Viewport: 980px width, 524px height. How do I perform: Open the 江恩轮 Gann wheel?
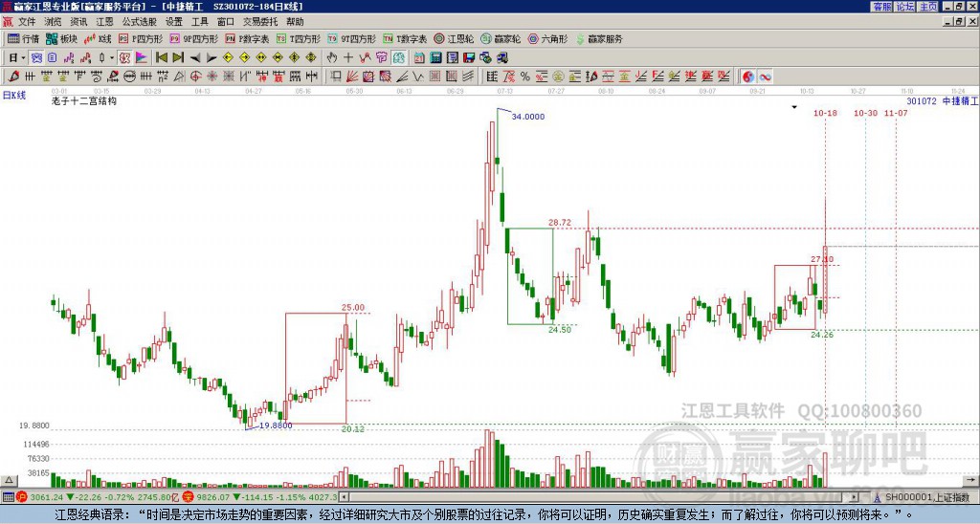point(454,38)
